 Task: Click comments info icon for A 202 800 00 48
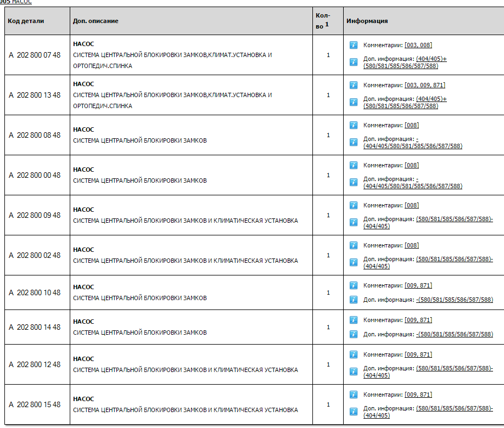(353, 165)
